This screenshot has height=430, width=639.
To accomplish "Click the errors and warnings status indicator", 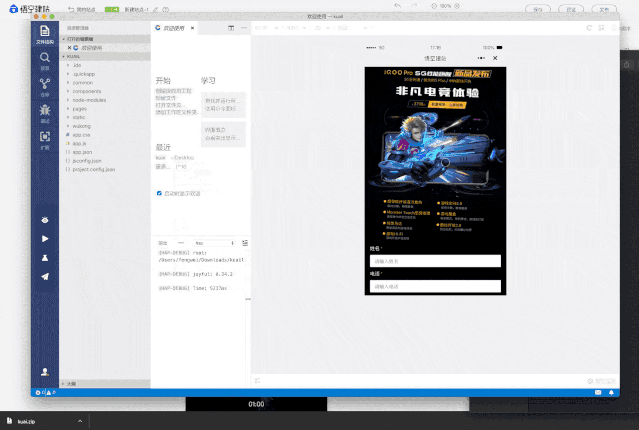I will [x=45, y=393].
